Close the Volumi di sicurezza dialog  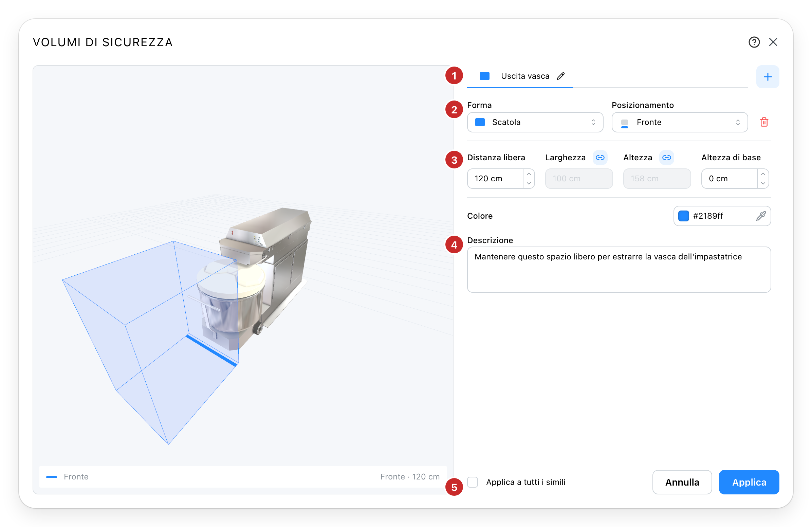(x=773, y=42)
